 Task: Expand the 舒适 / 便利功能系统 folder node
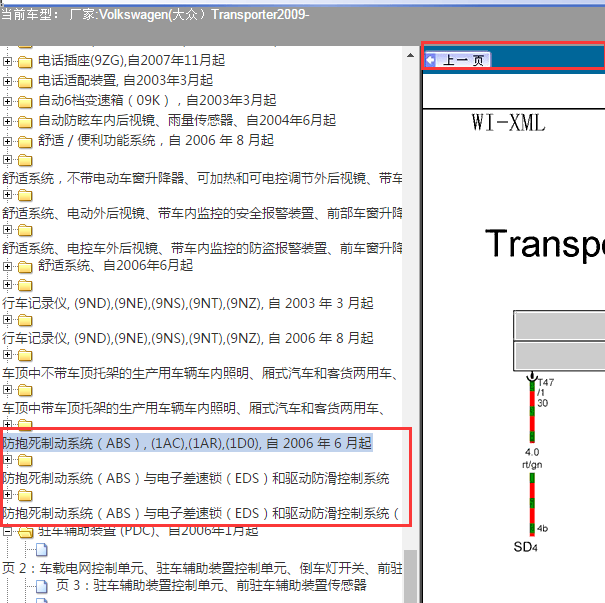pos(7,142)
